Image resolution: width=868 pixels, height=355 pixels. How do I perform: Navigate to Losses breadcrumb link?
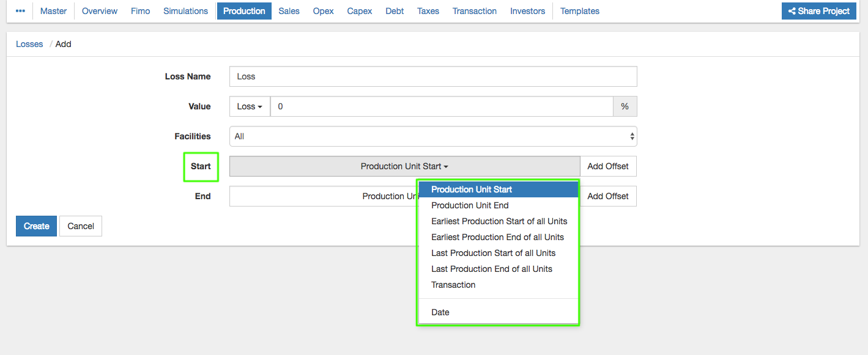click(29, 44)
